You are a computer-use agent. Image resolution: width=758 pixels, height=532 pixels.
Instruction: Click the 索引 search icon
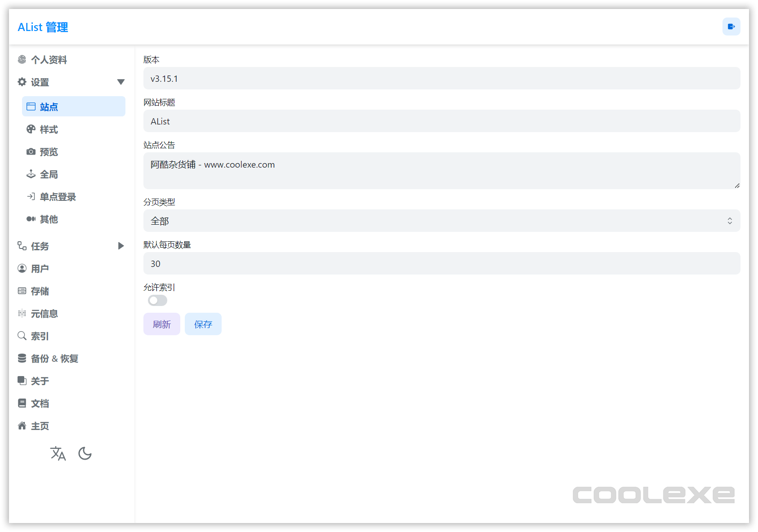[22, 336]
